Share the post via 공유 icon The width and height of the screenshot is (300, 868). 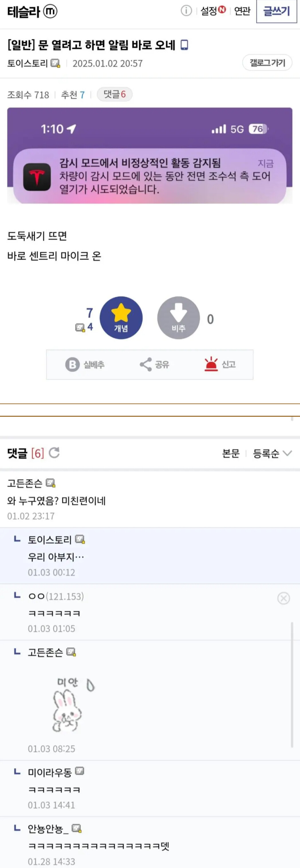coord(146,364)
